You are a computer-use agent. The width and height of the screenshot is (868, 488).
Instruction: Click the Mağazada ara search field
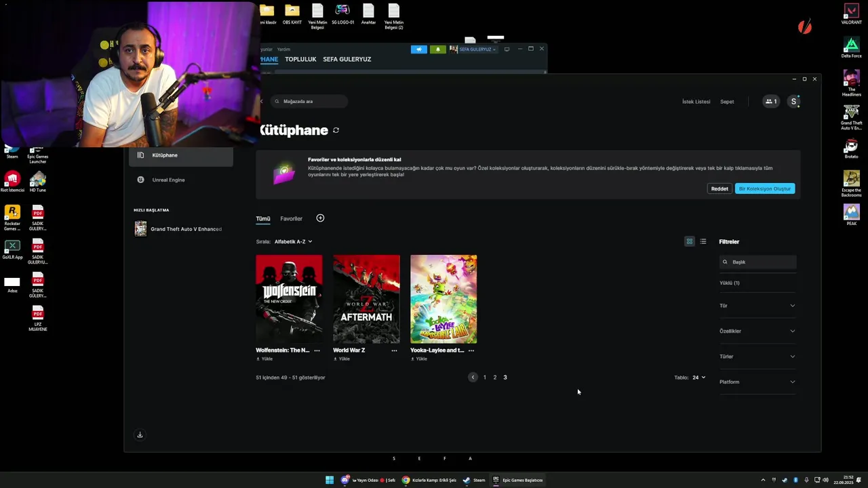click(x=309, y=102)
